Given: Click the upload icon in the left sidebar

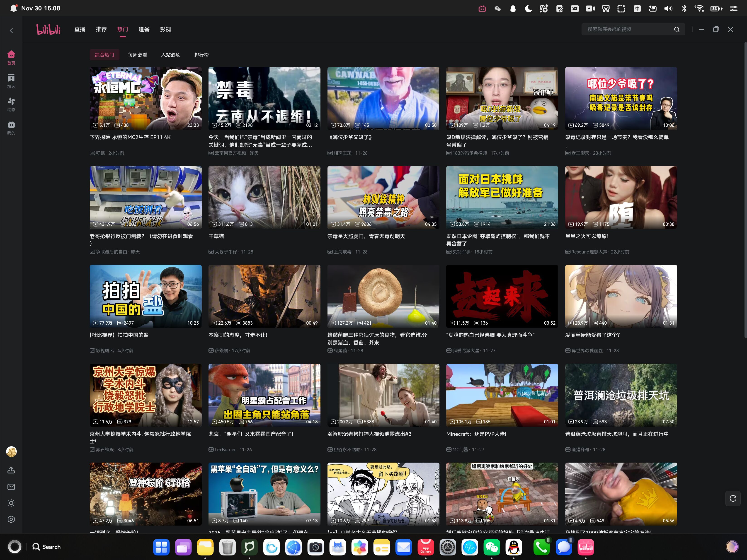Looking at the screenshot, I should [11, 470].
